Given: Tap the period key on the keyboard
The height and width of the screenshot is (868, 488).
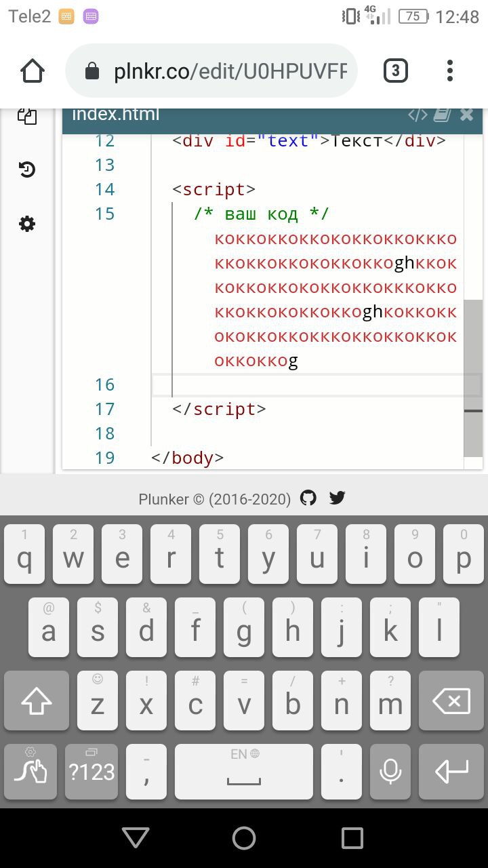Looking at the screenshot, I should [342, 772].
